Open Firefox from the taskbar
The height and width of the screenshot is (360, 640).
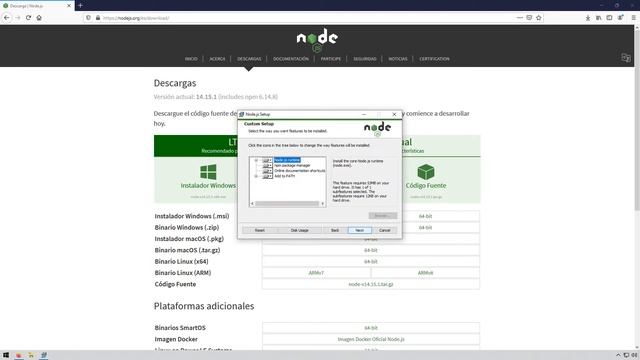point(18,355)
